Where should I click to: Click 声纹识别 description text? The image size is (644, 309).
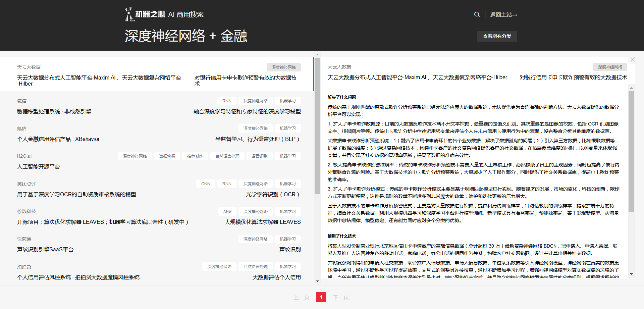point(290,249)
